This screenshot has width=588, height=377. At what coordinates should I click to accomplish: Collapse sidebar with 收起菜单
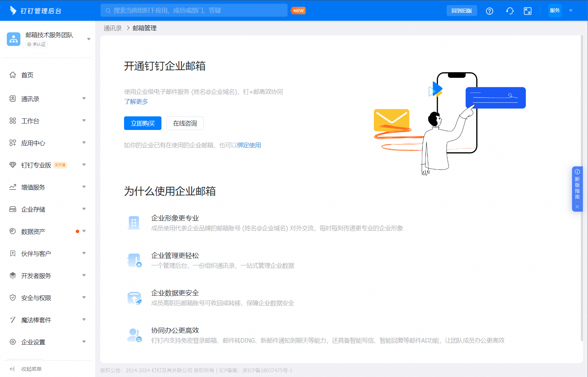[x=26, y=369]
